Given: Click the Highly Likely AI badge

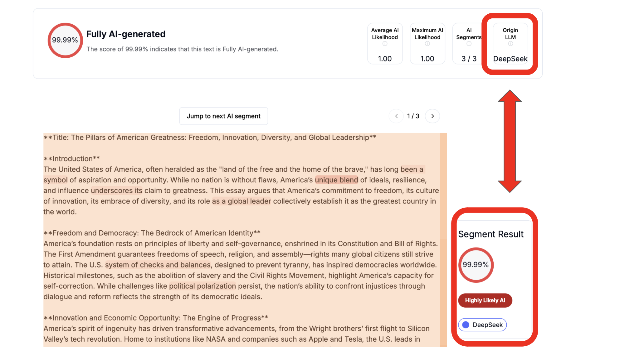Looking at the screenshot, I should coord(485,301).
